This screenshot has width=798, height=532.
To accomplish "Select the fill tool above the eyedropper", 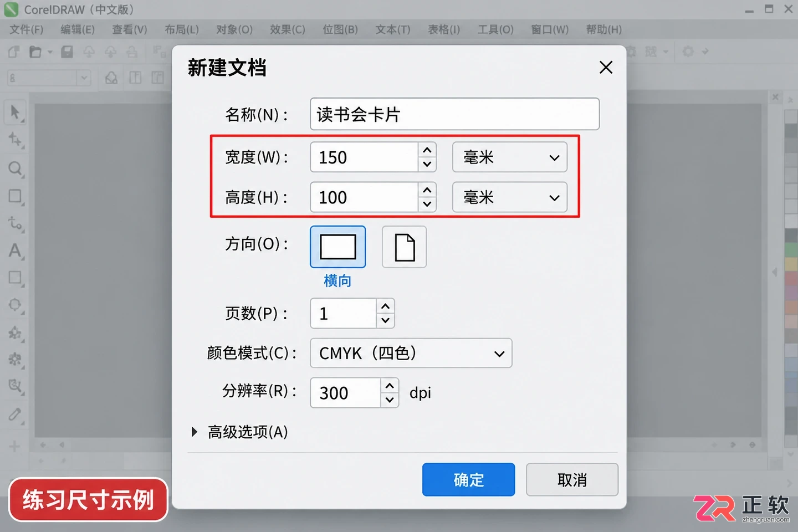I will 15,386.
